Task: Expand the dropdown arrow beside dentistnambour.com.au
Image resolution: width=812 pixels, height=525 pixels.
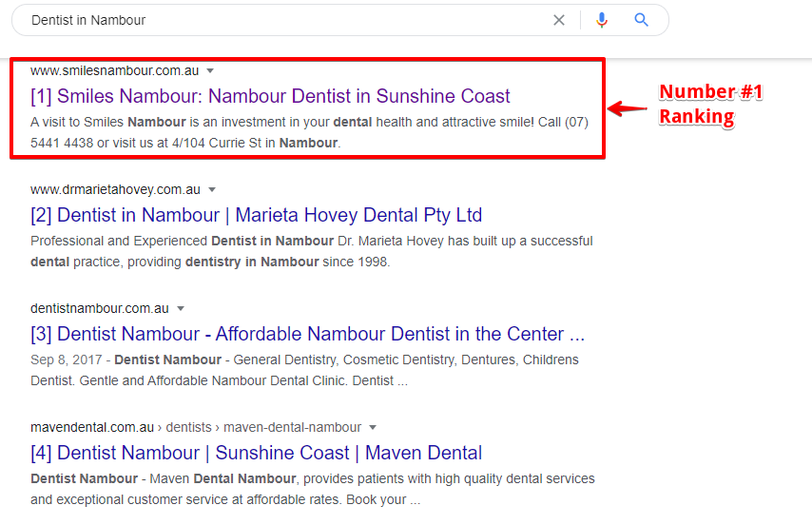Action: (x=181, y=309)
